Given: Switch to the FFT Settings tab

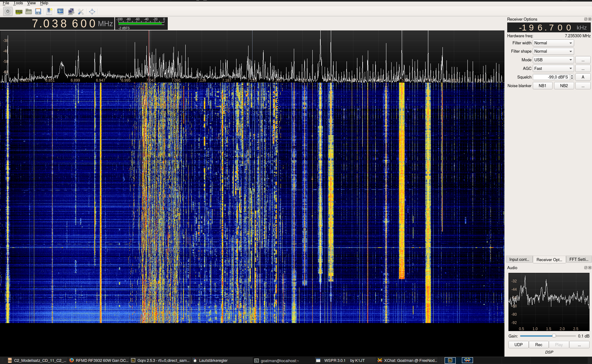Looking at the screenshot, I should (579, 259).
